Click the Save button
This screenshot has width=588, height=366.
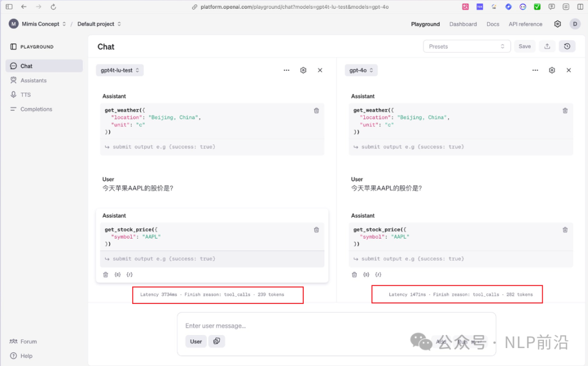[x=524, y=46]
